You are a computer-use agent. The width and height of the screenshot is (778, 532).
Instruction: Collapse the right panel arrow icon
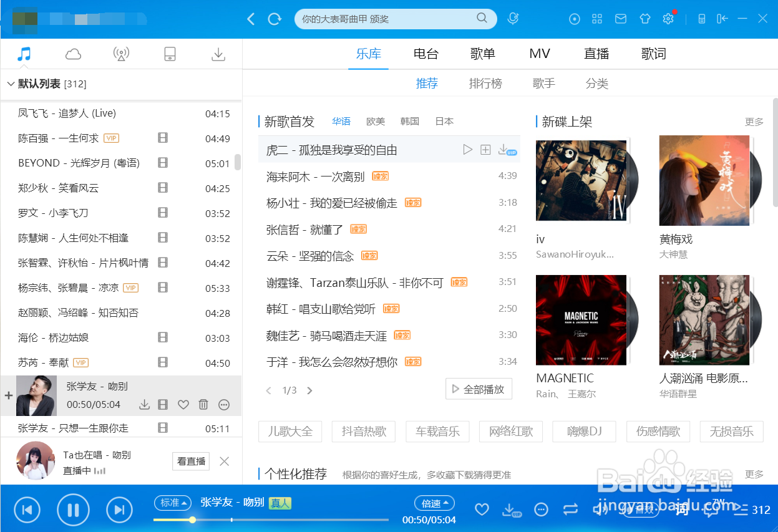coord(722,19)
